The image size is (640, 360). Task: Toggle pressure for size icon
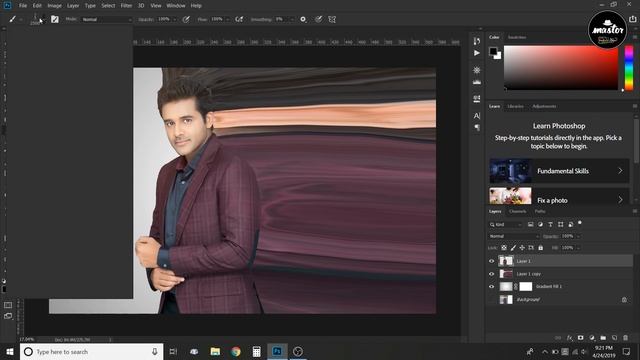[318, 19]
